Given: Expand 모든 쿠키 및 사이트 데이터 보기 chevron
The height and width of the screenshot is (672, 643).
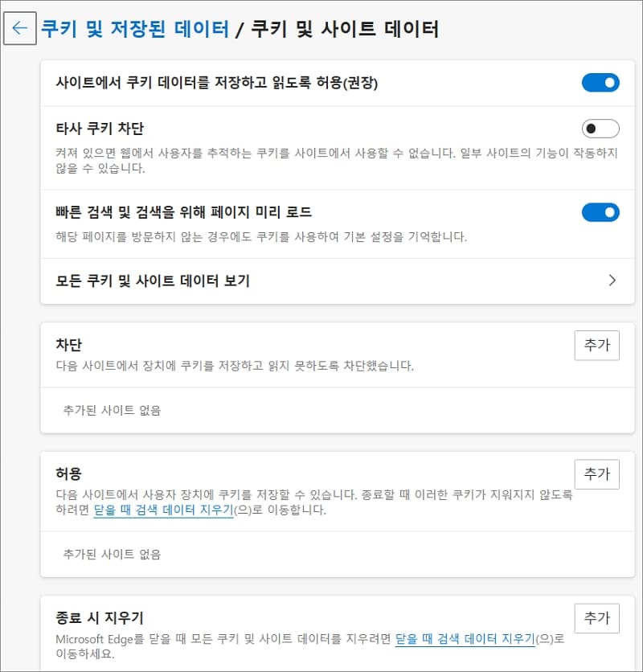Looking at the screenshot, I should pyautogui.click(x=612, y=281).
